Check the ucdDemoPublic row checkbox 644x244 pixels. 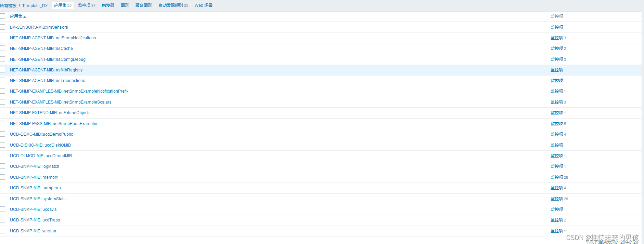click(x=2, y=134)
